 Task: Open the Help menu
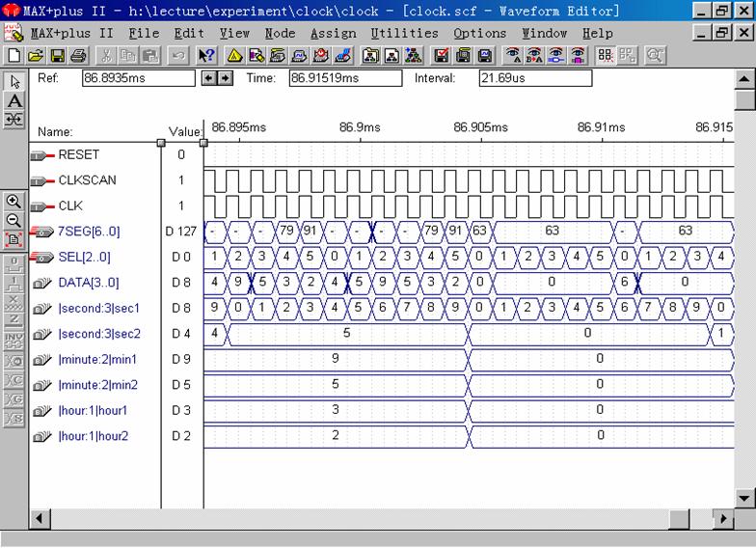(x=598, y=33)
